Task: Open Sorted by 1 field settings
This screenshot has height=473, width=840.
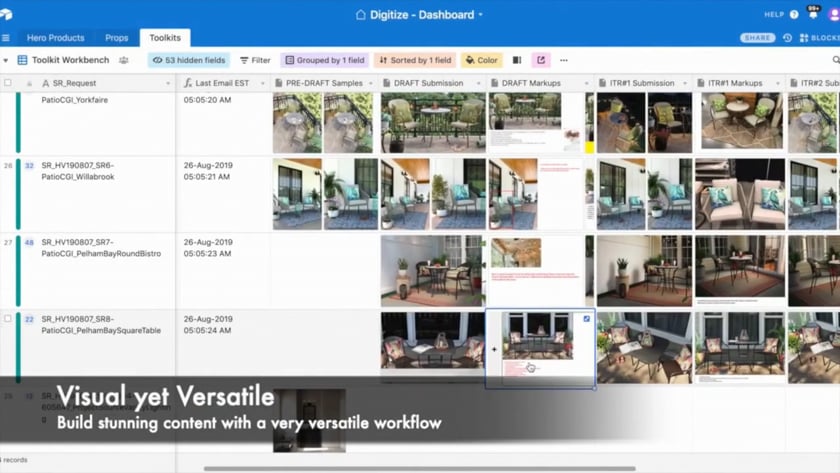Action: pos(415,61)
